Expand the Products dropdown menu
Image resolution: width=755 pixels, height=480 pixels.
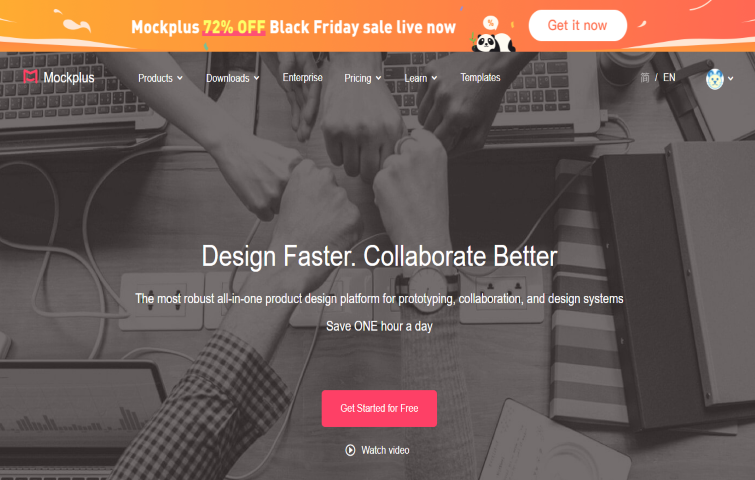(160, 78)
